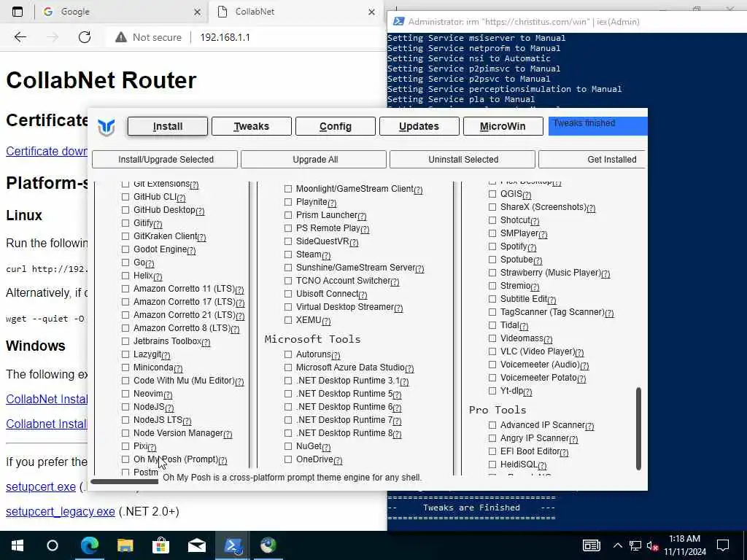Screen dimensions: 747x560
Task: Open the notification center icon
Action: (723, 545)
